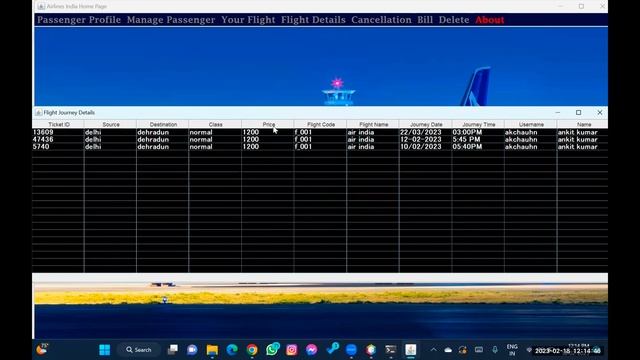Launch Google Chrome from taskbar
Screen dimensions: 640x360
click(x=252, y=350)
